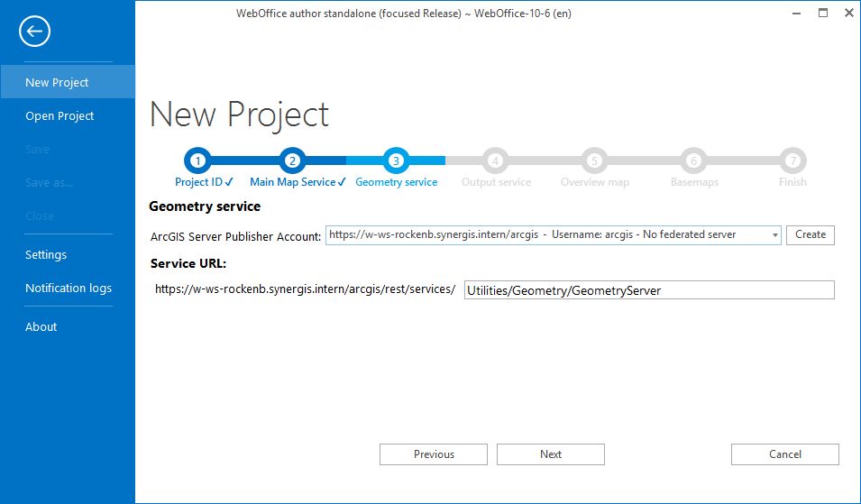Open Notification logs
The width and height of the screenshot is (861, 504).
click(x=68, y=289)
